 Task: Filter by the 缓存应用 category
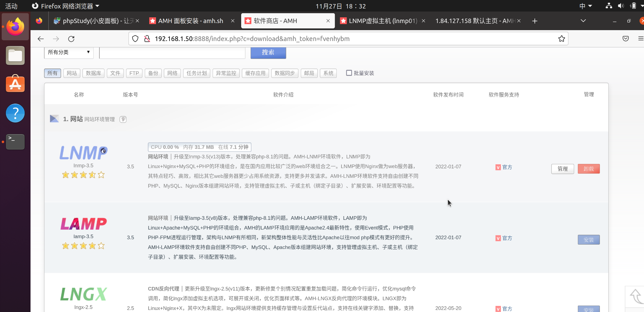tap(255, 73)
